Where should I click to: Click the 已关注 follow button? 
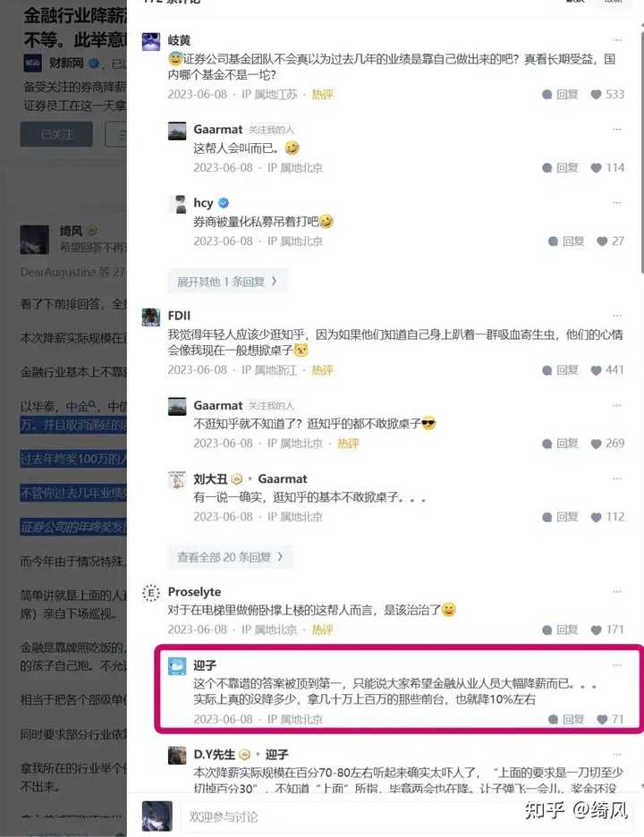pos(56,134)
